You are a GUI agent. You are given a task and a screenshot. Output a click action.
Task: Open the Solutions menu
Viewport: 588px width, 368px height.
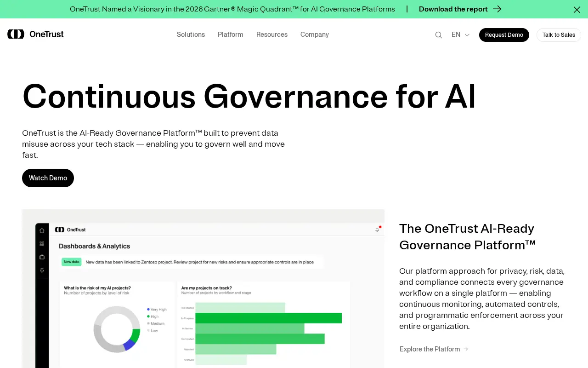[x=191, y=34]
